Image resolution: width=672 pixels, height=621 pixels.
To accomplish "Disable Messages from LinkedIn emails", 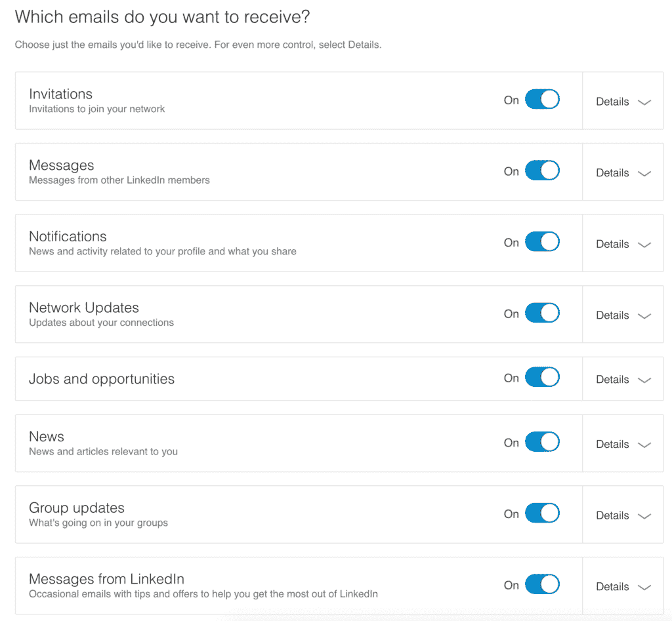I will point(542,584).
